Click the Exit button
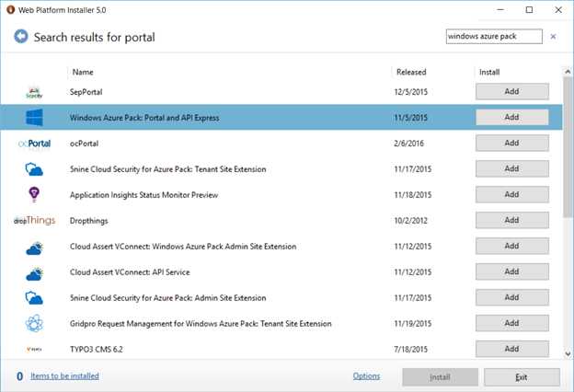Screen dimensions: 574x392 coord(522,377)
